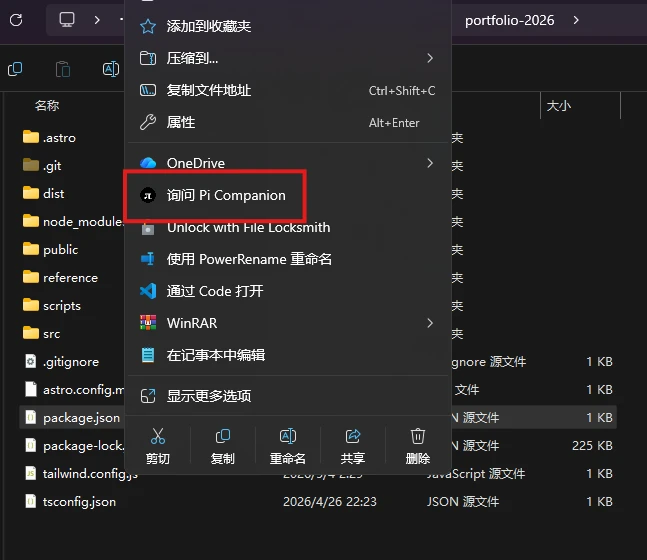Open 属性 from context menu
Image resolution: width=647 pixels, height=560 pixels.
coord(288,123)
